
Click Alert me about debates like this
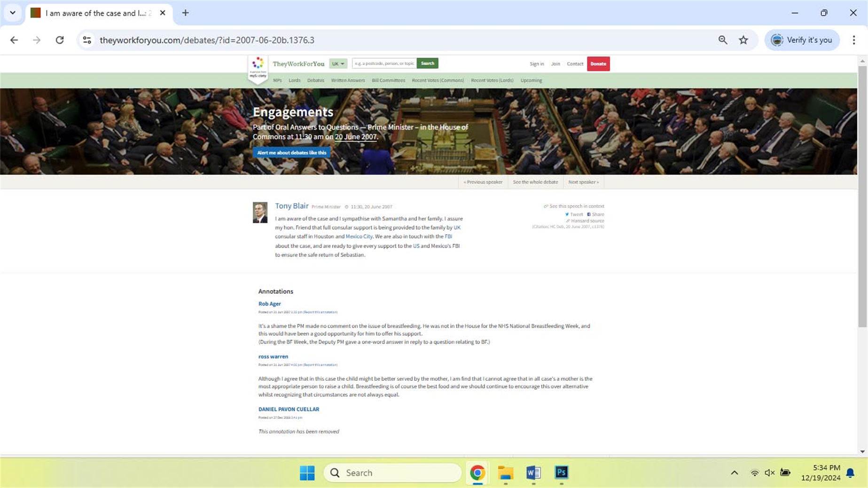[x=291, y=152]
